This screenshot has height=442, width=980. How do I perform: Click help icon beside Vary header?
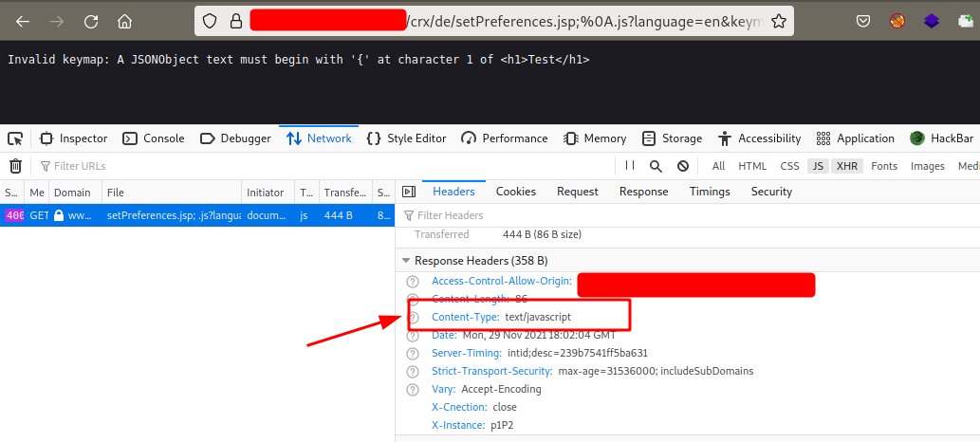(x=413, y=390)
